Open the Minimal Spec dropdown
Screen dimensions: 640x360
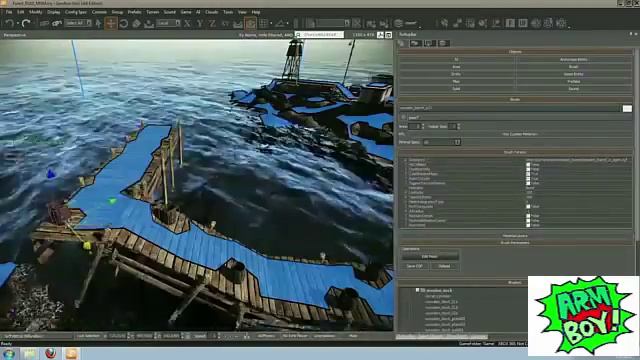[x=442, y=142]
